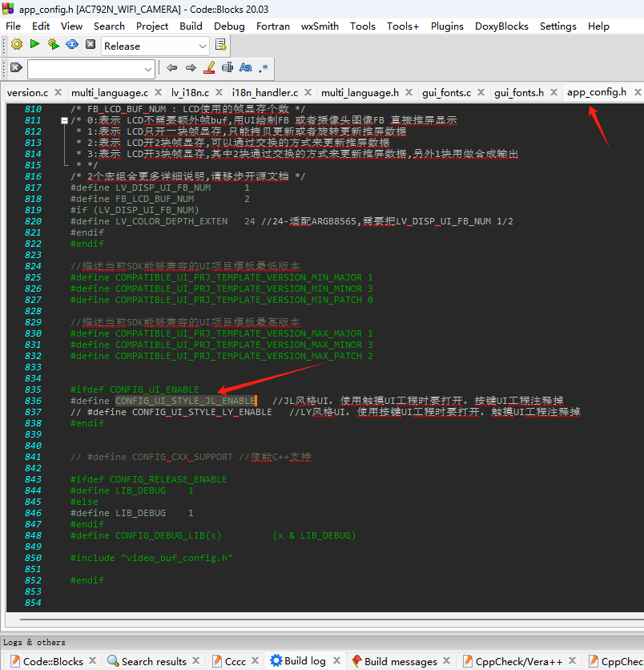Screen dimensions: 644x670
Task: Switch to the gui_fonts.h tab
Action: point(519,93)
